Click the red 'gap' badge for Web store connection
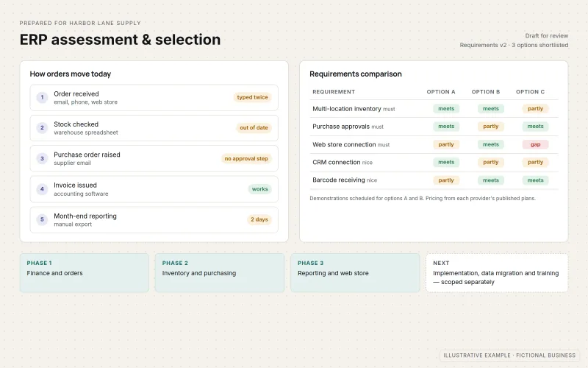This screenshot has height=368, width=588. (x=536, y=144)
